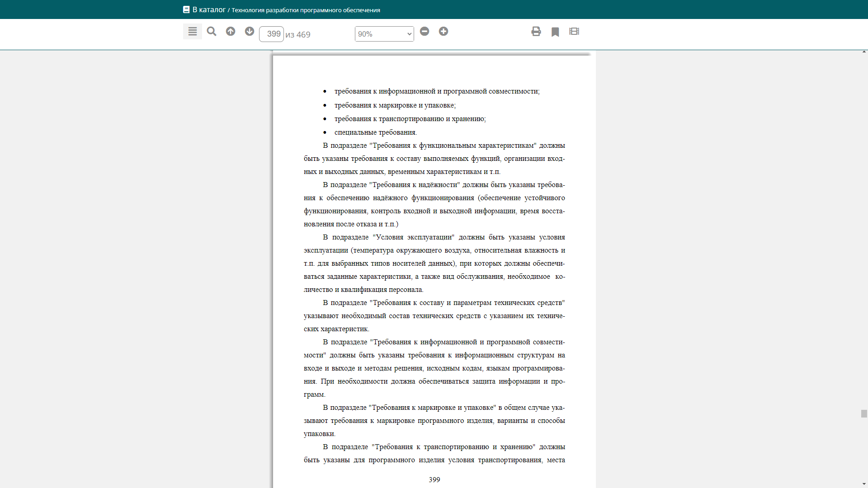This screenshot has height=488, width=868.
Task: Click the scrollbar up arrow
Action: pyautogui.click(x=864, y=52)
